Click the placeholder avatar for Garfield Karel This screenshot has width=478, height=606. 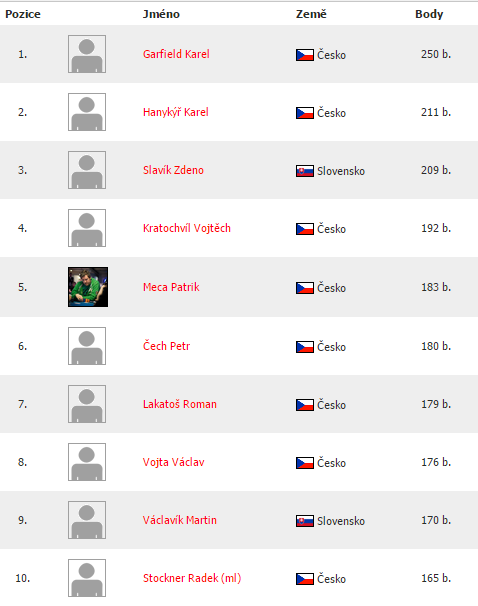(x=87, y=54)
